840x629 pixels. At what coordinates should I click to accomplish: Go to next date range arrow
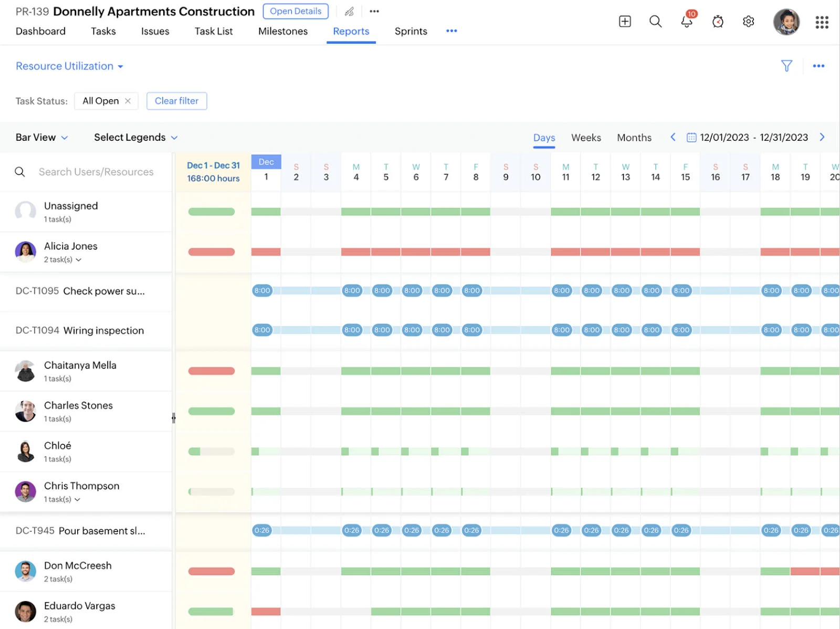pos(822,137)
